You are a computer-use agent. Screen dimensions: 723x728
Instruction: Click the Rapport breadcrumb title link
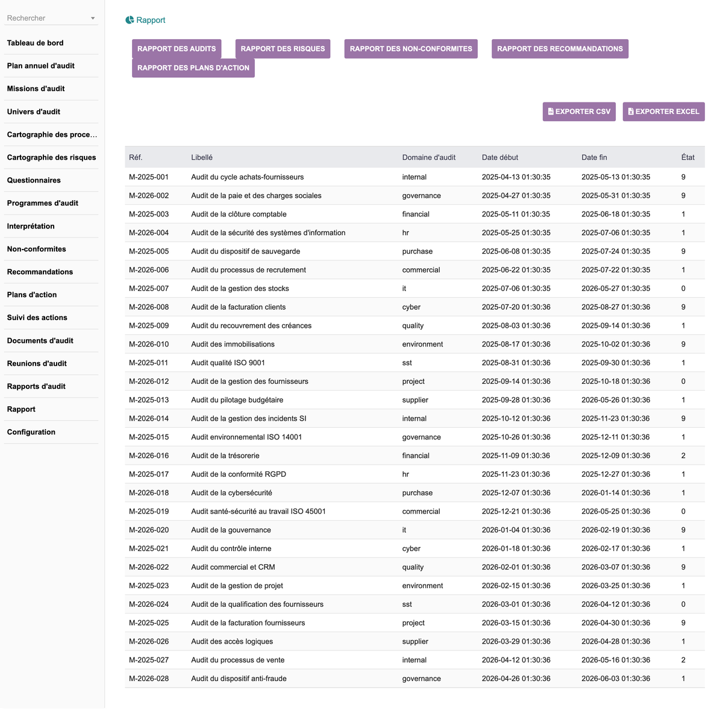click(x=151, y=20)
